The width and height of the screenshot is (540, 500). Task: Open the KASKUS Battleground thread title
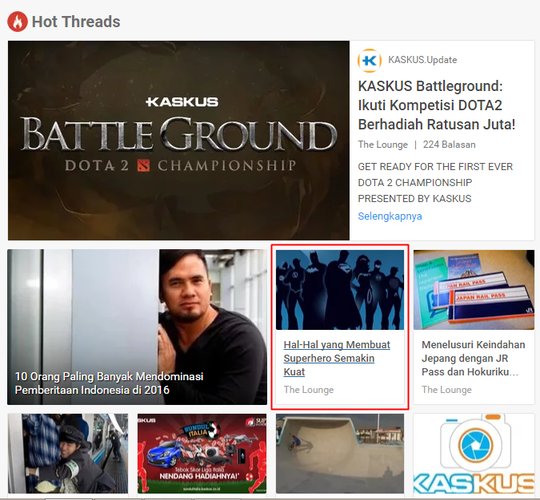click(x=436, y=105)
